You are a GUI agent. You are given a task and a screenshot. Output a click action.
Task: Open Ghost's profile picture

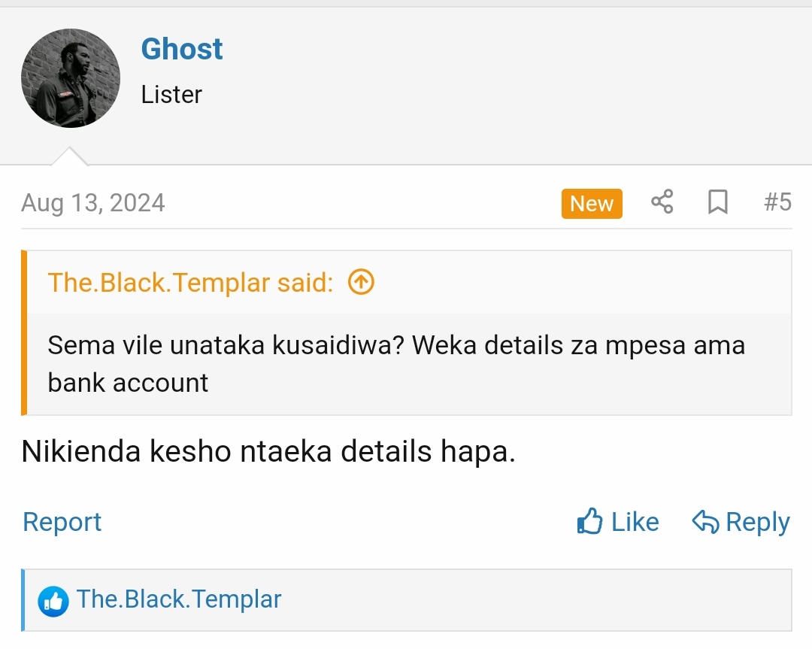71,78
